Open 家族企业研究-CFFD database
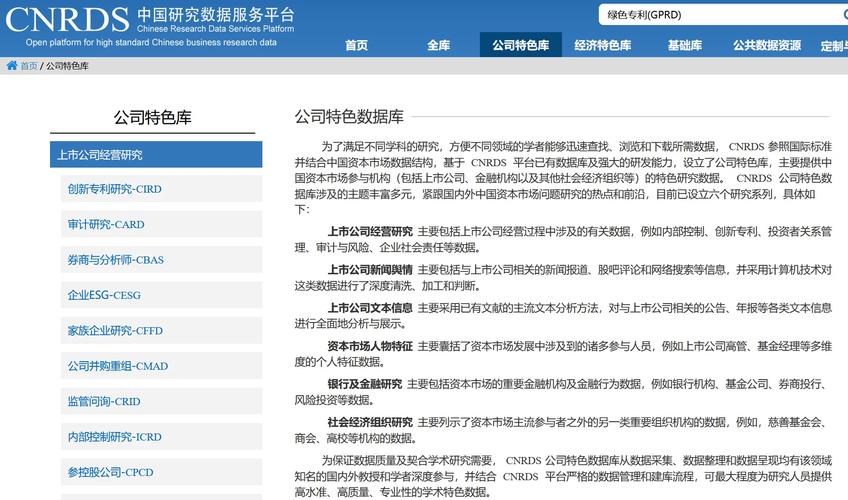Image resolution: width=848 pixels, height=500 pixels. click(161, 330)
